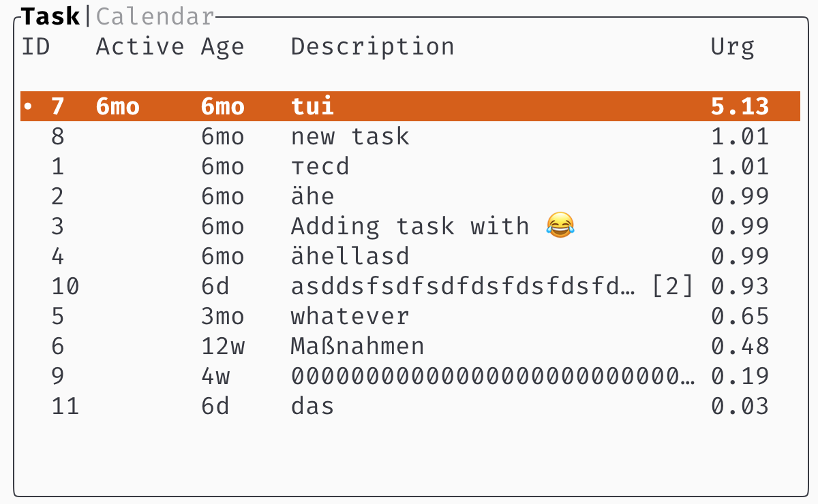Click the Description column header
This screenshot has height=504, width=818.
[373, 46]
